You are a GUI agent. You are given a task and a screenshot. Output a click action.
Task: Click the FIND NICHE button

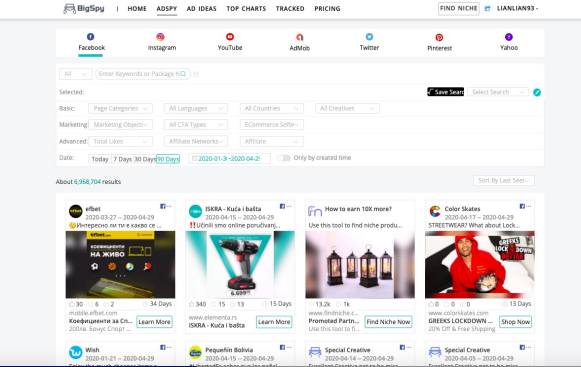(458, 9)
